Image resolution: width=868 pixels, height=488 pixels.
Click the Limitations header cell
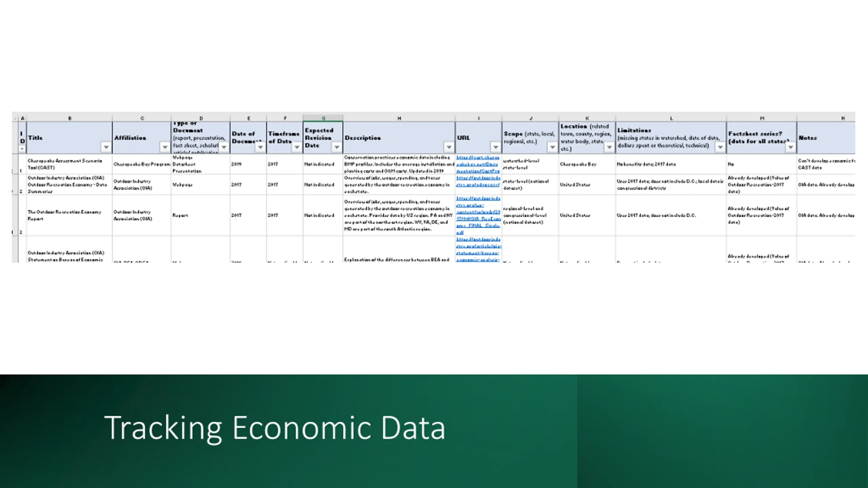(671, 138)
